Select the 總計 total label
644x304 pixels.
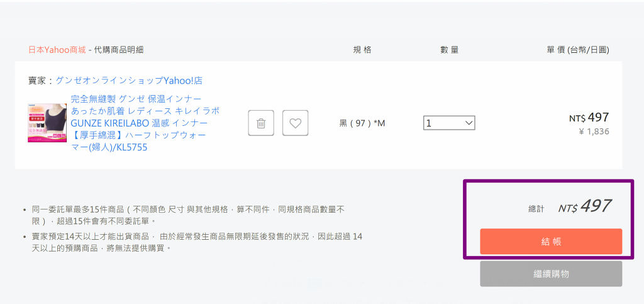coord(536,209)
